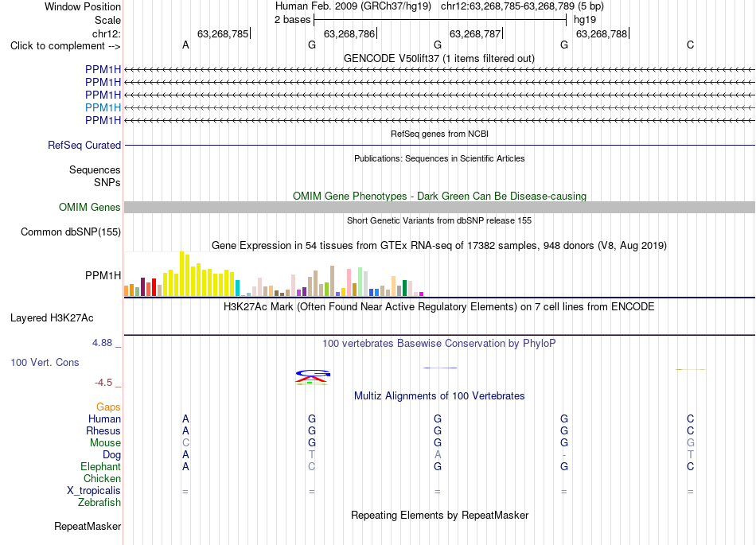Click the Elephant alignment row label
The image size is (756, 545).
101,466
